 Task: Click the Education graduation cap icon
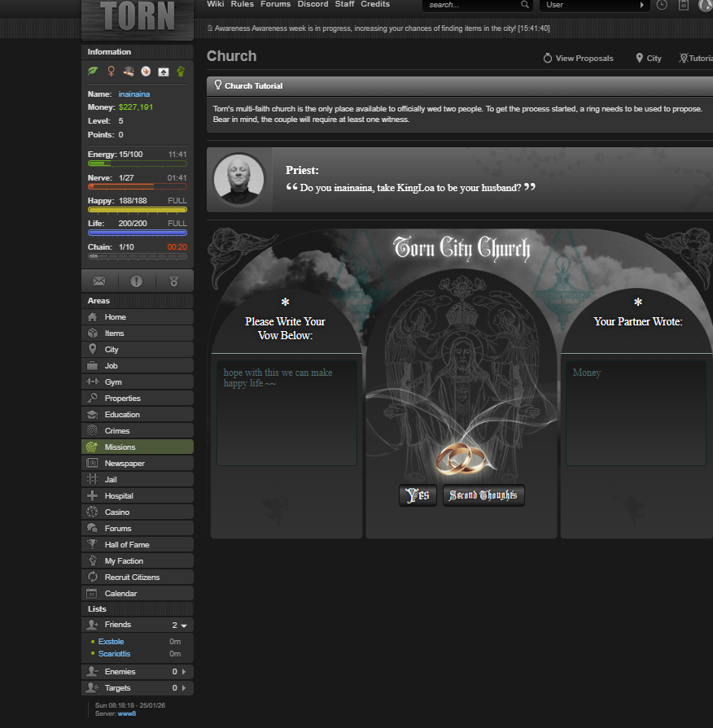(x=93, y=414)
